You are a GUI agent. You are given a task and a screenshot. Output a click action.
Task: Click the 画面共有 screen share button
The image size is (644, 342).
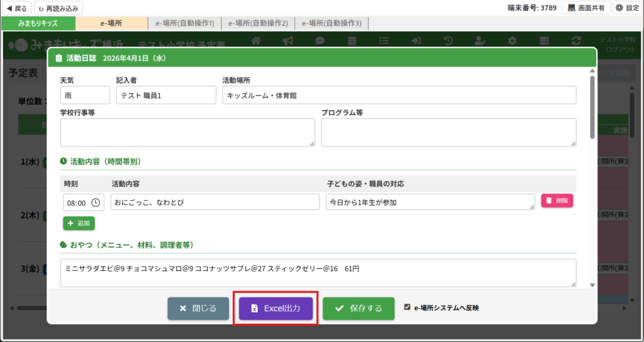(x=586, y=8)
